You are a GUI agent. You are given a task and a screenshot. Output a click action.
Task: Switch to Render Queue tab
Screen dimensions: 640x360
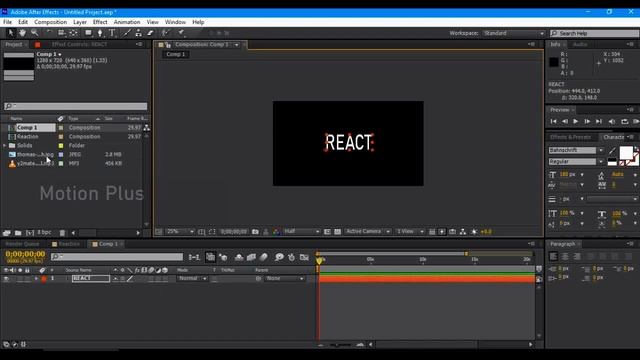click(22, 244)
